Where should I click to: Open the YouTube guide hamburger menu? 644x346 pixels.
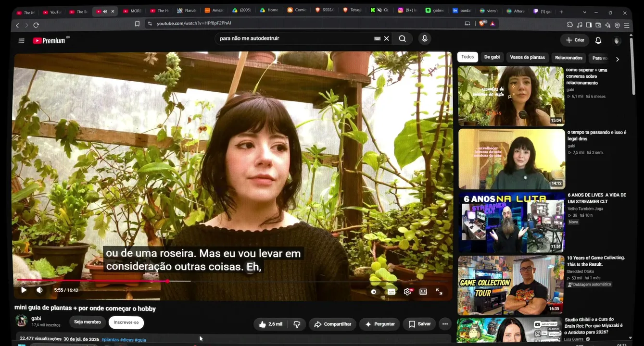point(21,41)
